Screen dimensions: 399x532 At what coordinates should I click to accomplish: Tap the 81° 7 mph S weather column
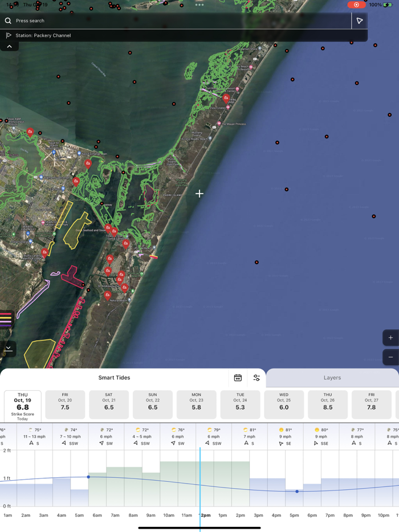coord(250,436)
